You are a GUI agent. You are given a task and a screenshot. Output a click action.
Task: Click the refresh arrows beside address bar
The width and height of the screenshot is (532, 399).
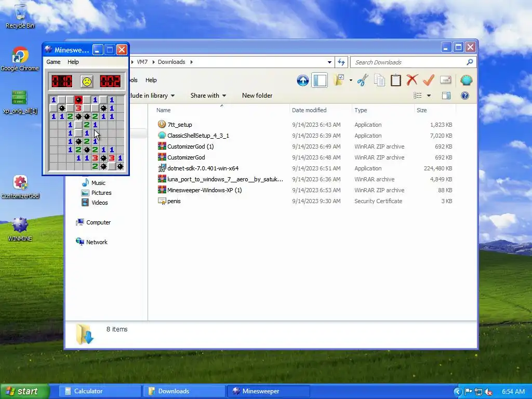(341, 62)
